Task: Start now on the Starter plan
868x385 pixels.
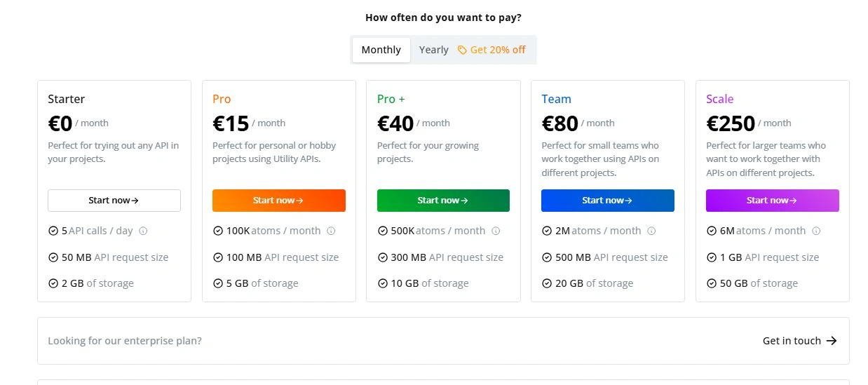Action: (114, 201)
